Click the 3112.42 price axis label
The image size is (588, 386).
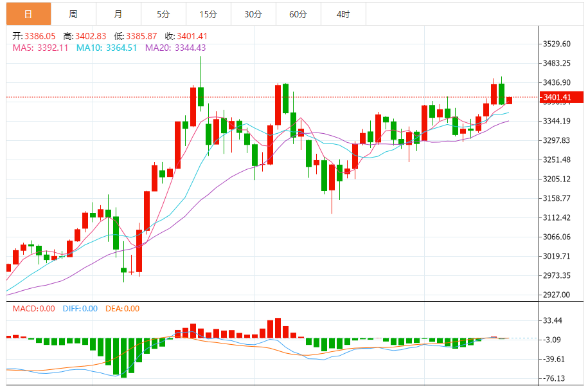[557, 218]
